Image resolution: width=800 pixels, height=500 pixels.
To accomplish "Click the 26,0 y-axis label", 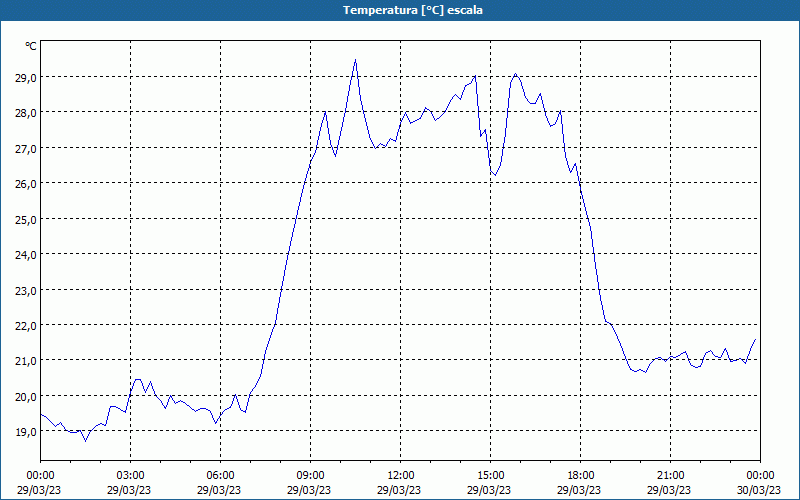I will click(26, 184).
